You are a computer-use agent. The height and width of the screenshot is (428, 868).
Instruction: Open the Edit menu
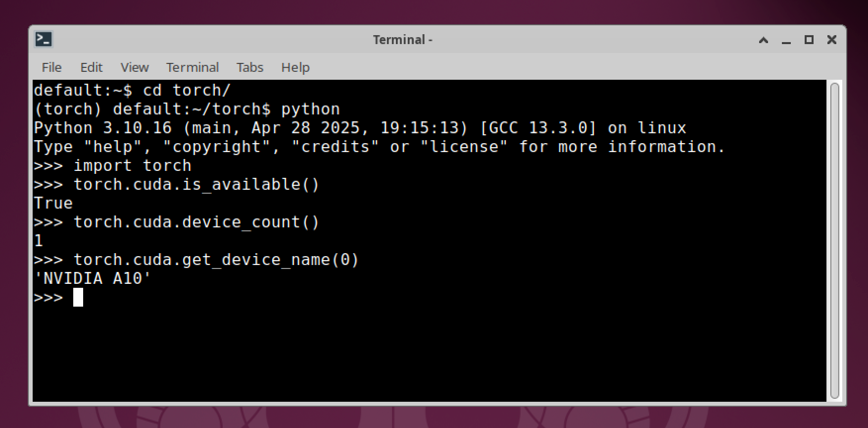pyautogui.click(x=91, y=67)
